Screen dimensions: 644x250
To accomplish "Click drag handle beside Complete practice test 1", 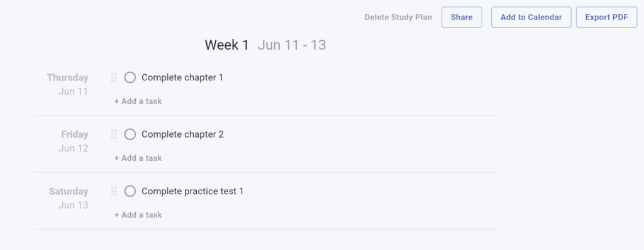I will (114, 191).
